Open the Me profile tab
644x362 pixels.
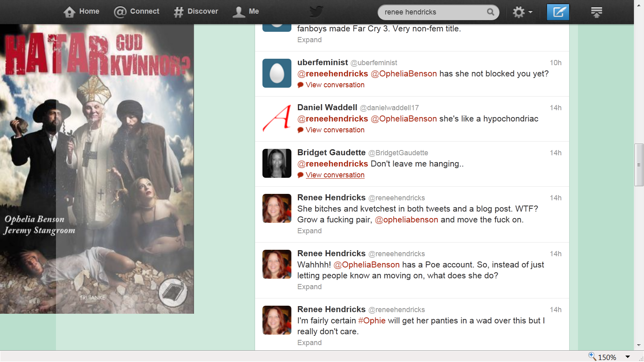(246, 12)
